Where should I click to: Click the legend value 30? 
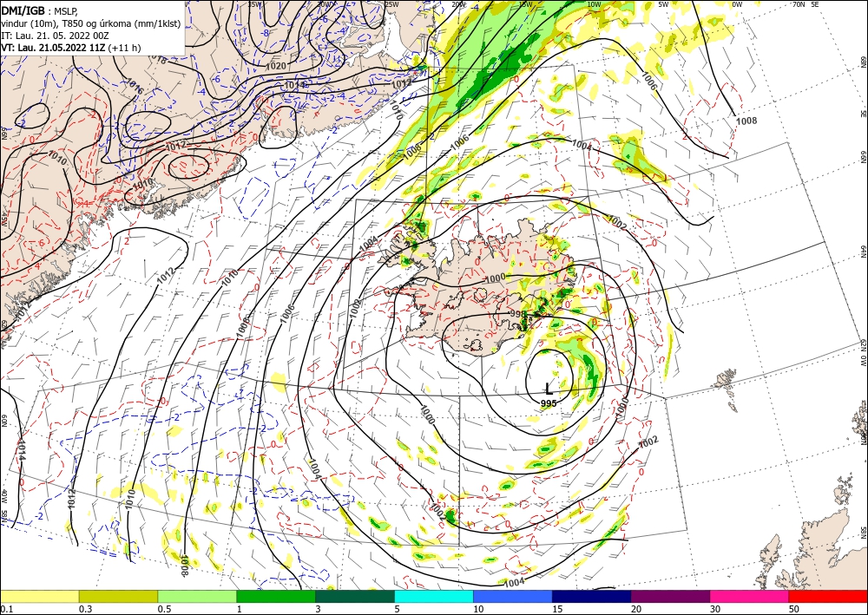[x=714, y=609]
